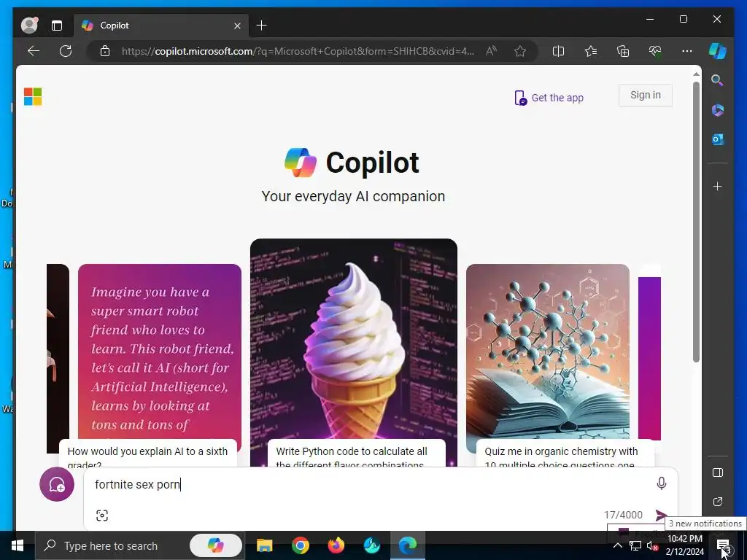Open Settings and more ellipsis menu
Screen dimensions: 747x560
[687, 51]
